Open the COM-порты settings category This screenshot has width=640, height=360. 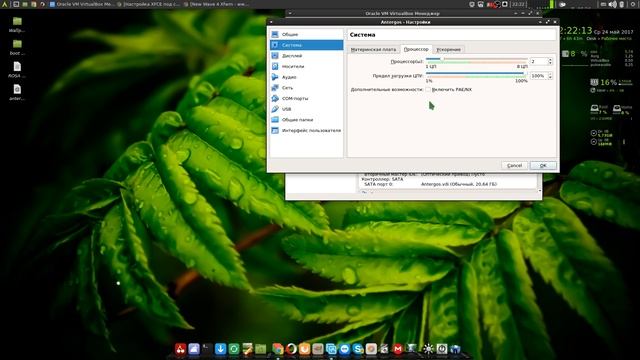tap(306, 98)
